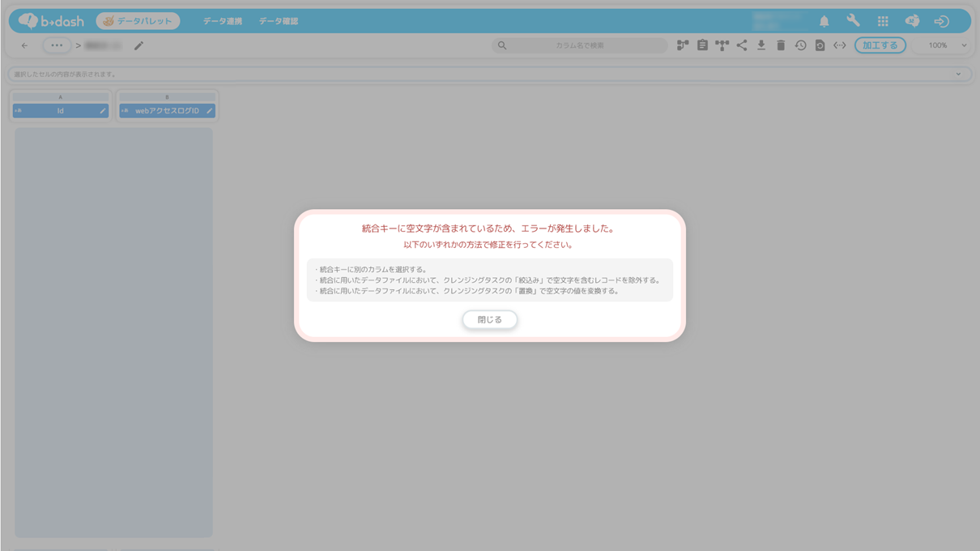Expand the cell content bar chevron

click(x=959, y=74)
